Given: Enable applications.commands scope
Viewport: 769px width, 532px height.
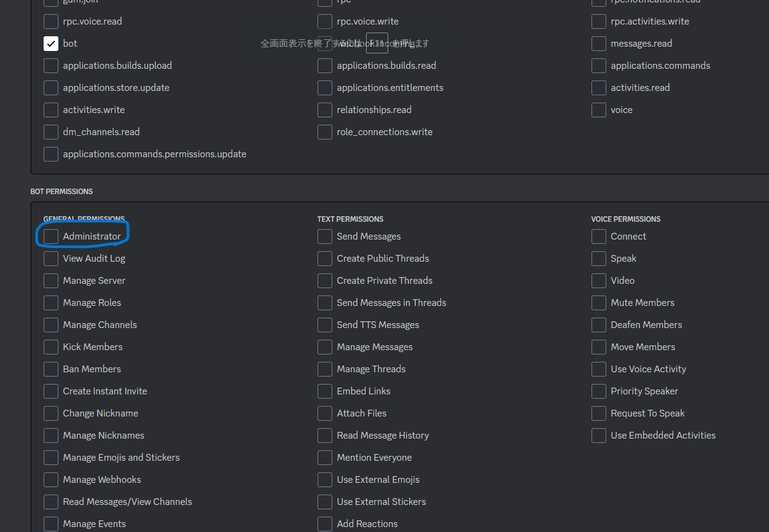Looking at the screenshot, I should pyautogui.click(x=599, y=66).
